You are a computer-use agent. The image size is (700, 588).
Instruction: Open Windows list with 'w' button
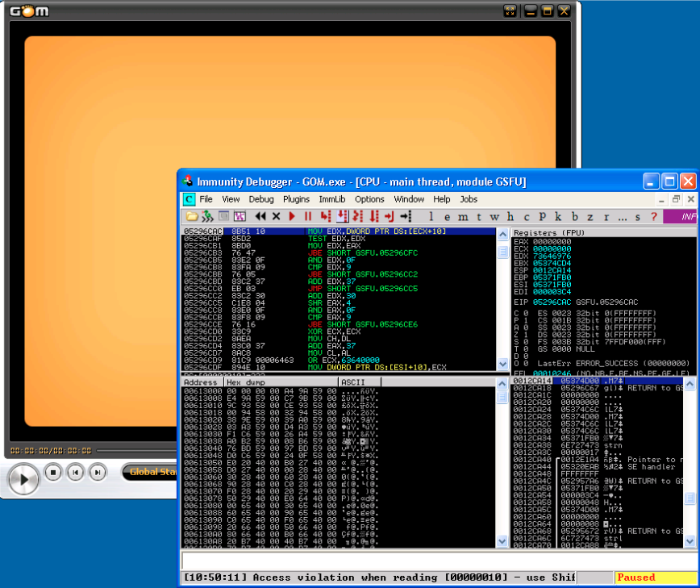494,217
